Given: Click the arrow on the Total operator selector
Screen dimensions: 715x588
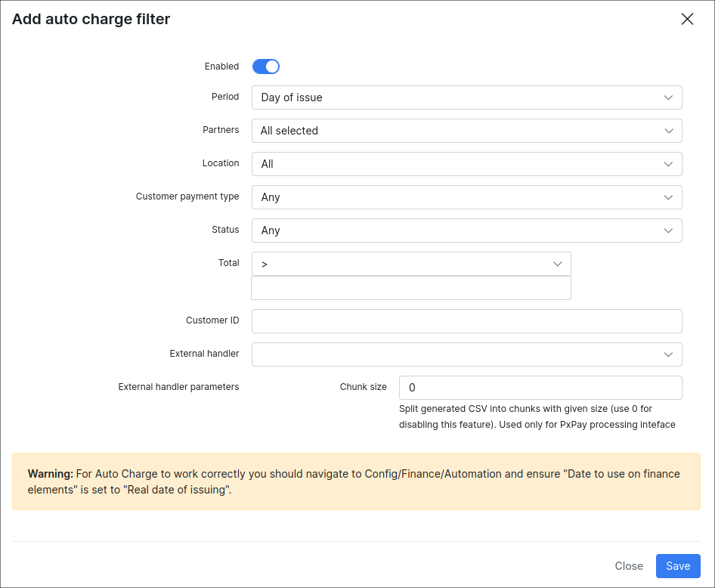Looking at the screenshot, I should (x=557, y=264).
